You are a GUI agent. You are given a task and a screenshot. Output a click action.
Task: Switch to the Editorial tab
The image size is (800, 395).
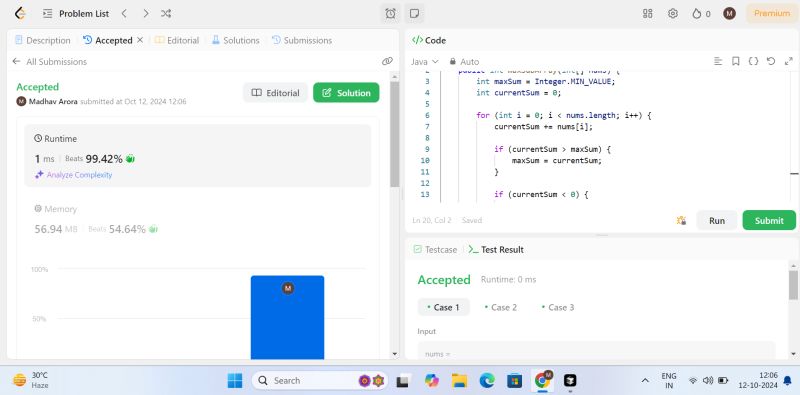tap(177, 40)
